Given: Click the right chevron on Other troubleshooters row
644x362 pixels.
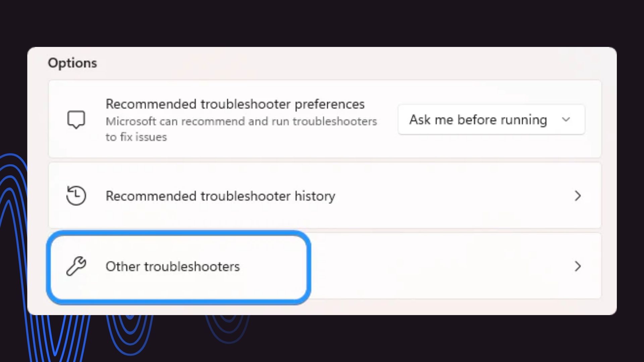Looking at the screenshot, I should pyautogui.click(x=578, y=266).
